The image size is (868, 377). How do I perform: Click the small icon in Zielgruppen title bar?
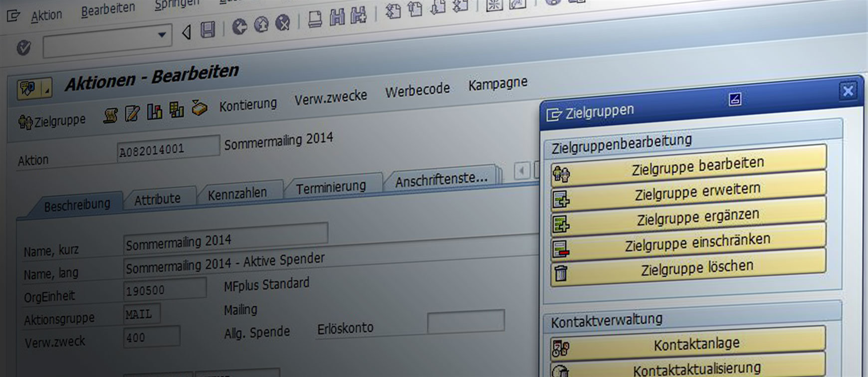point(734,99)
